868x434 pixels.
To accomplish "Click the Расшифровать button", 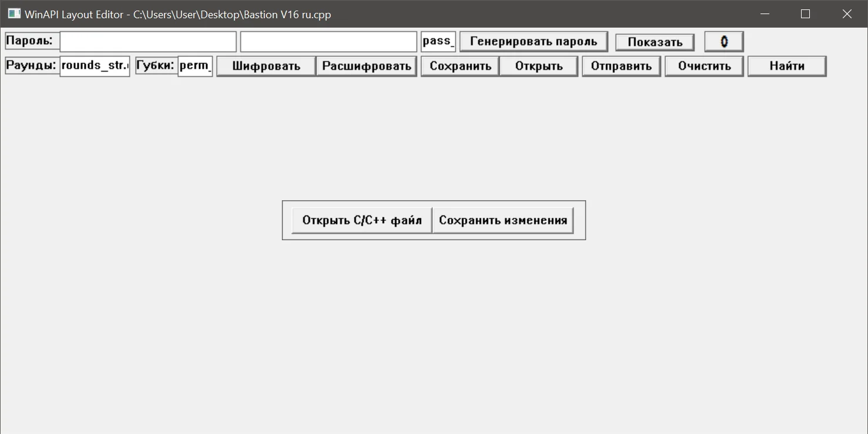I will [366, 66].
